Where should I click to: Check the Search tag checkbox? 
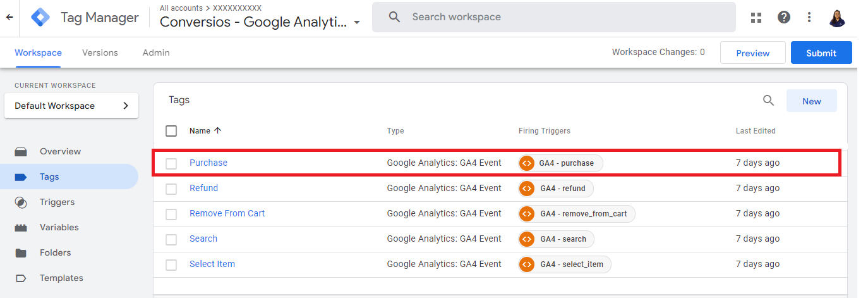(x=171, y=240)
